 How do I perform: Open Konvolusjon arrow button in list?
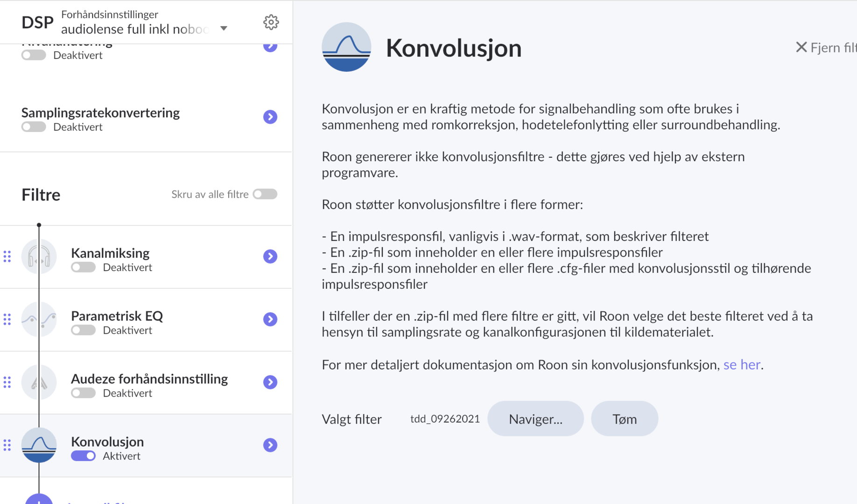(270, 445)
